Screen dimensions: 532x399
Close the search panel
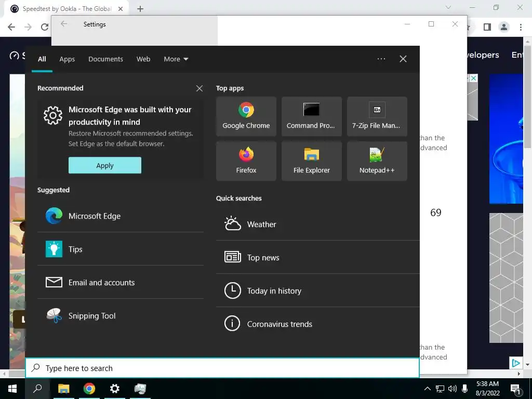click(403, 59)
